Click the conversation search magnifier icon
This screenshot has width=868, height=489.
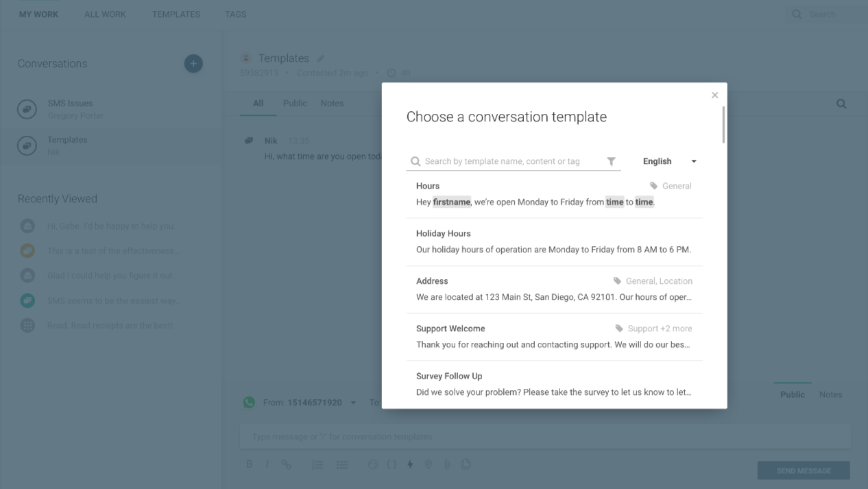pos(841,104)
